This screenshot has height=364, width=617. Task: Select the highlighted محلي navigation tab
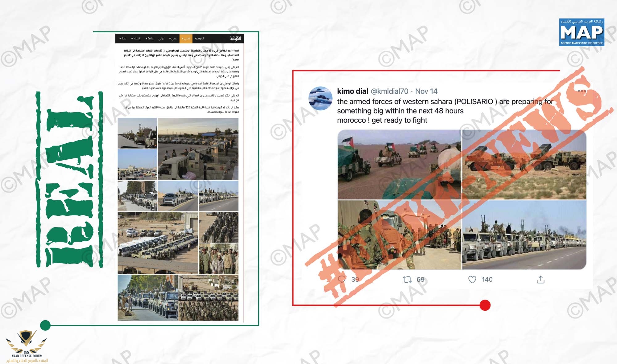pos(186,39)
